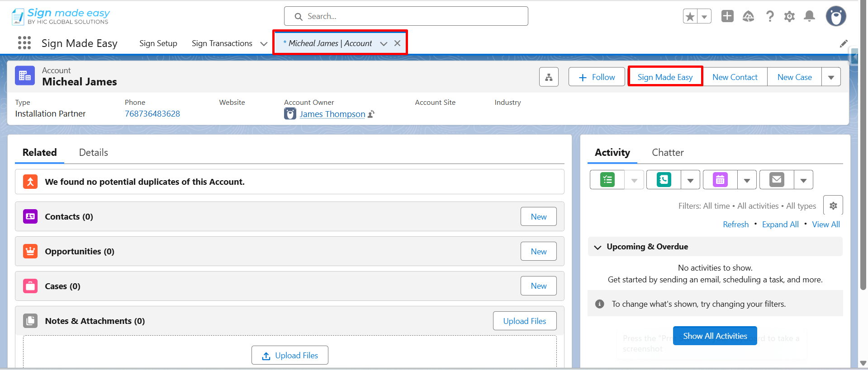Collapse the Upcoming & Overdue section

(598, 247)
